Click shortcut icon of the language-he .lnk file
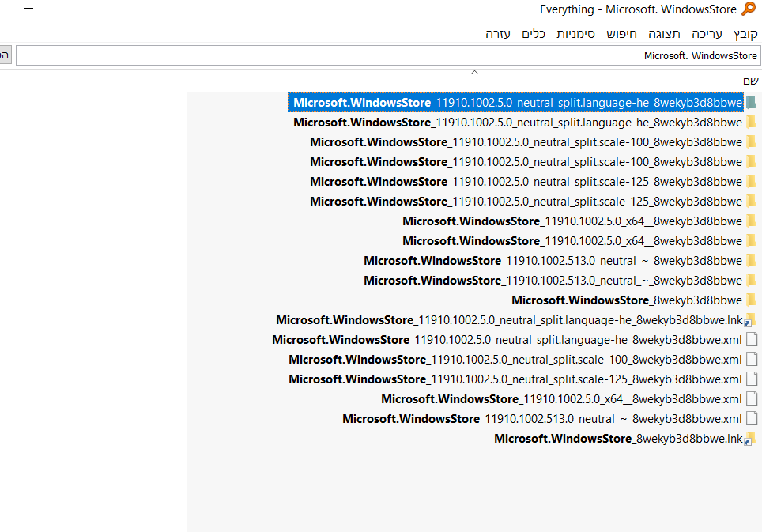The image size is (762, 532). (x=751, y=319)
